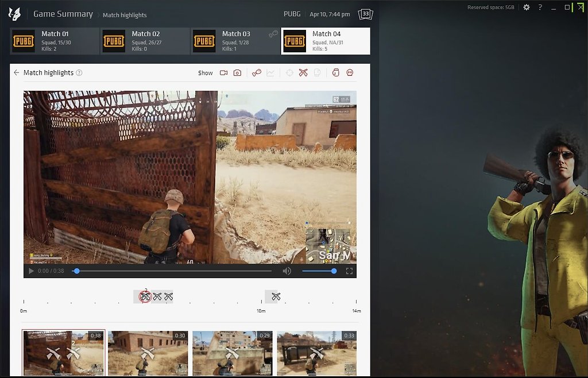Screen dimensions: 588x378
Task: Open the 0:29 highlight thumbnail
Action: (x=233, y=353)
